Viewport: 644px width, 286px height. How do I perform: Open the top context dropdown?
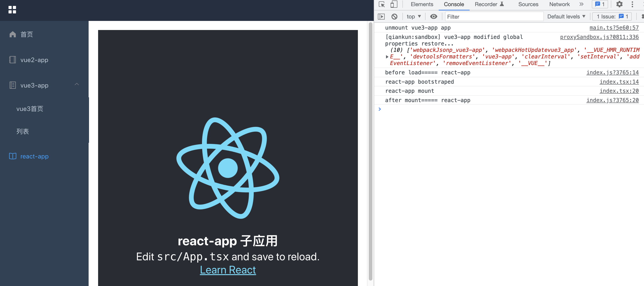click(414, 17)
